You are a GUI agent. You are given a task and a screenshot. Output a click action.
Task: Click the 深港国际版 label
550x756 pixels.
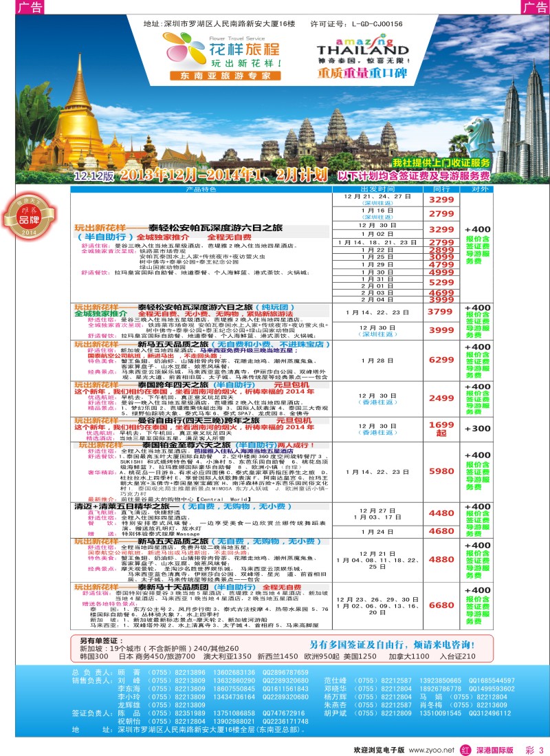495,750
